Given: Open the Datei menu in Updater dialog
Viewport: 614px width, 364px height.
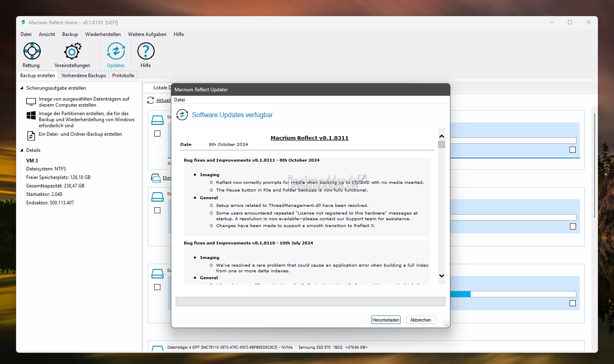Looking at the screenshot, I should pos(179,100).
